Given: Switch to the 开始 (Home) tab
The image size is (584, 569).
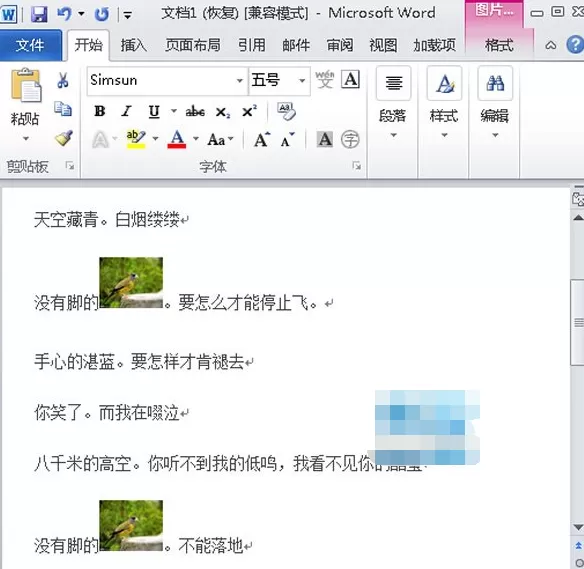Looking at the screenshot, I should pos(88,45).
